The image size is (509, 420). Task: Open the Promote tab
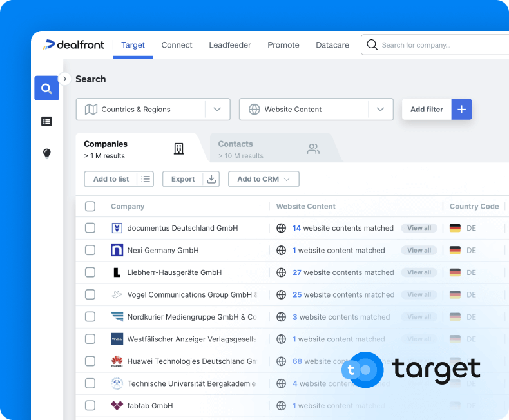[x=283, y=45]
